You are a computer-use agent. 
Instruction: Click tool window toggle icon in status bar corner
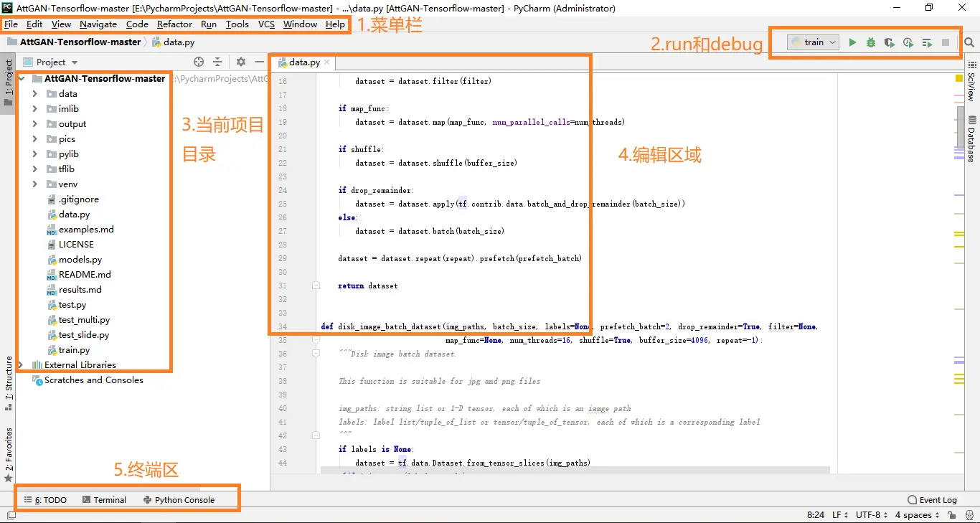11,515
